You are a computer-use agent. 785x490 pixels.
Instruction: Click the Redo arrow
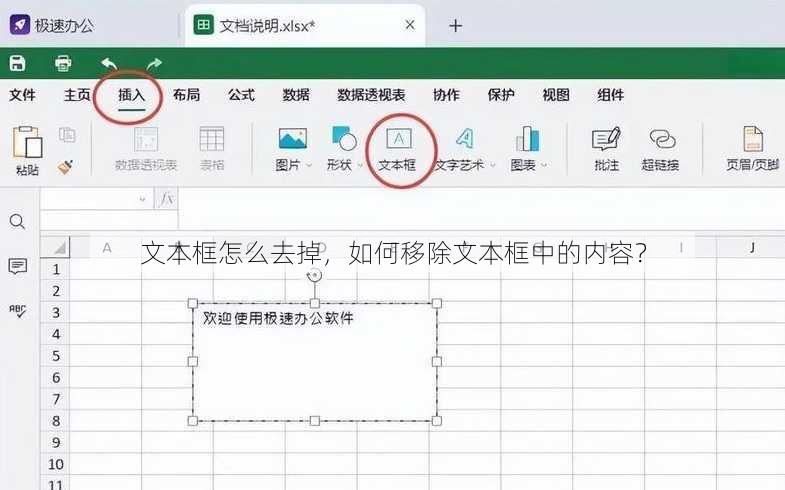tap(154, 64)
